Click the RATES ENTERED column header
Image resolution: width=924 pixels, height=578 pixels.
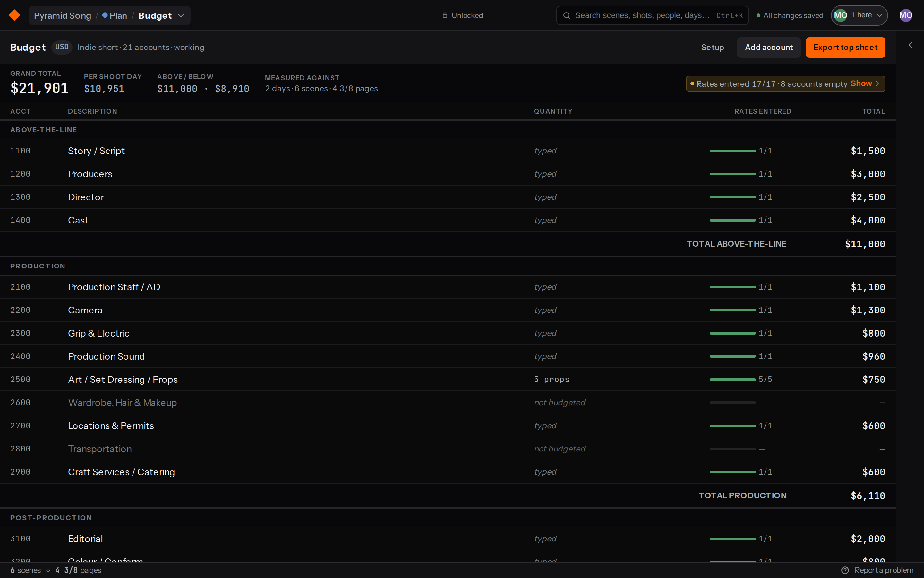[763, 111]
